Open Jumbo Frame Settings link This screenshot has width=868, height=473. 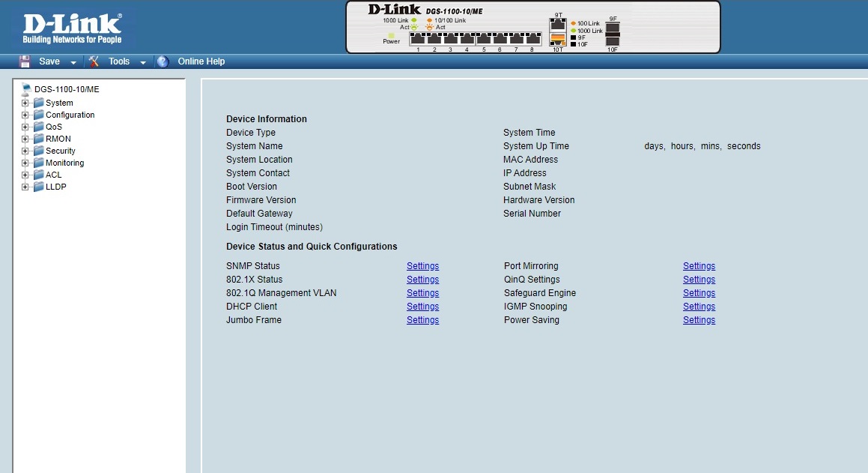(x=422, y=320)
